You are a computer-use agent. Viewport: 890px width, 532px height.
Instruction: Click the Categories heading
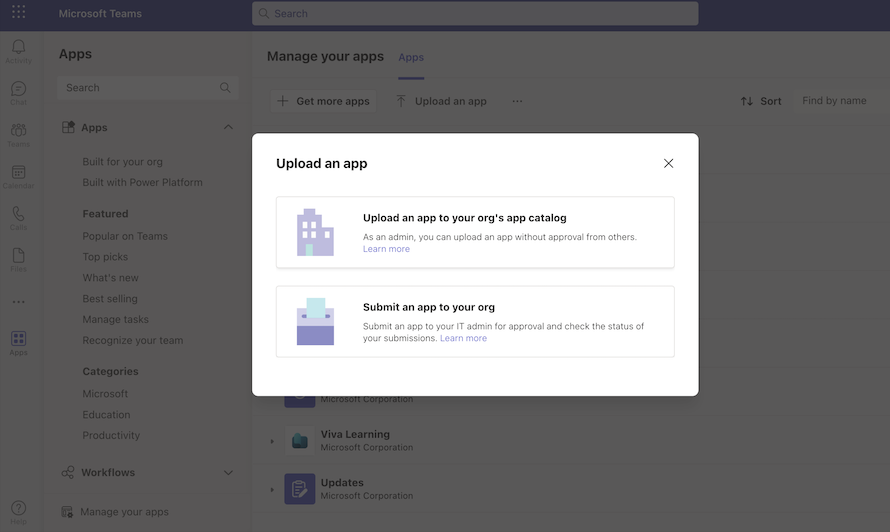click(x=110, y=371)
